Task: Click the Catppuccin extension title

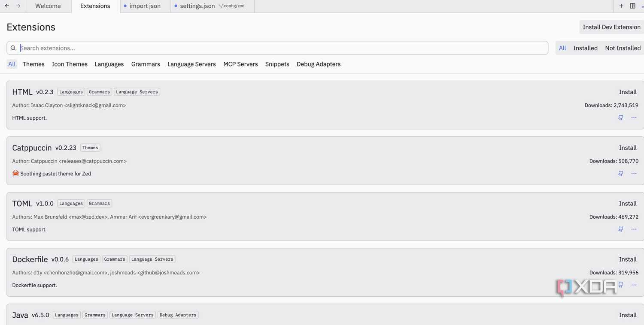Action: pyautogui.click(x=32, y=147)
